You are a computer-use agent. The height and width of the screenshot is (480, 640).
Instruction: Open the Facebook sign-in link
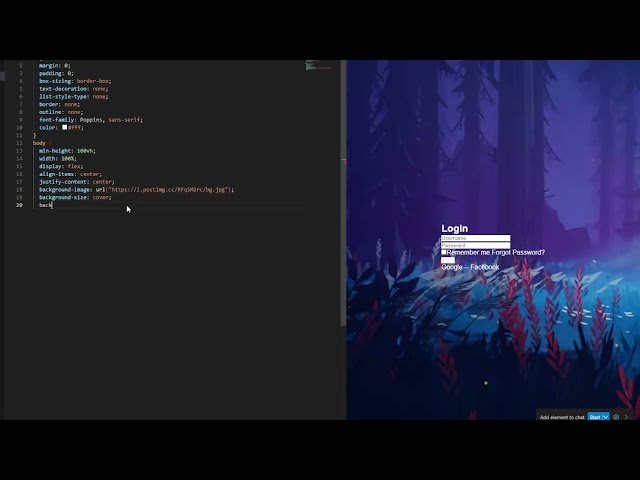click(x=484, y=267)
